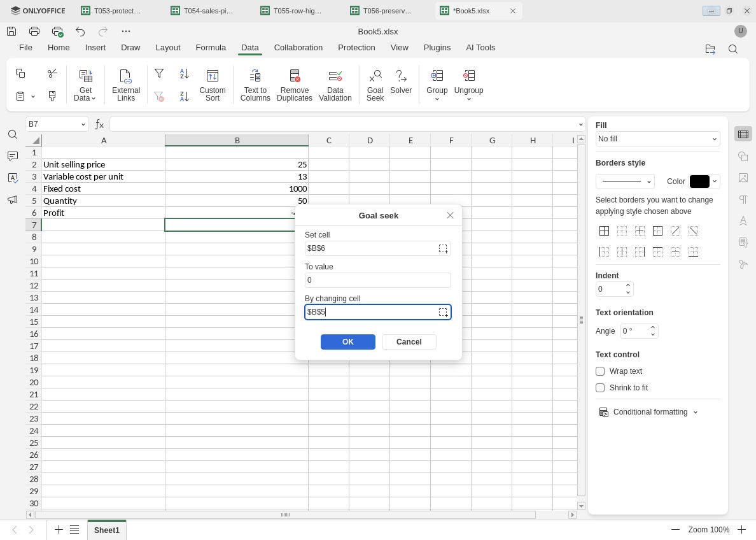756x540 pixels.
Task: Click the Quick print icon
Action: click(57, 31)
